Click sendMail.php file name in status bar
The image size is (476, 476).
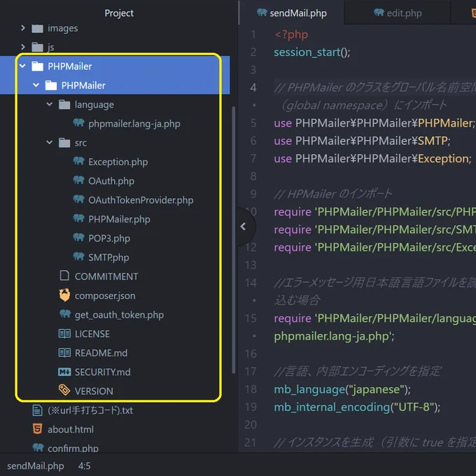click(x=36, y=466)
